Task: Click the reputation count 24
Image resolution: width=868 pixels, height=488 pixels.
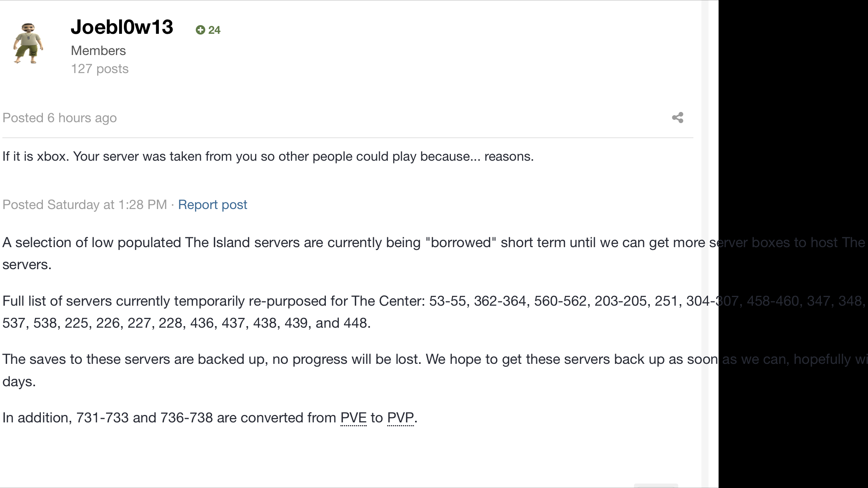Action: (214, 30)
